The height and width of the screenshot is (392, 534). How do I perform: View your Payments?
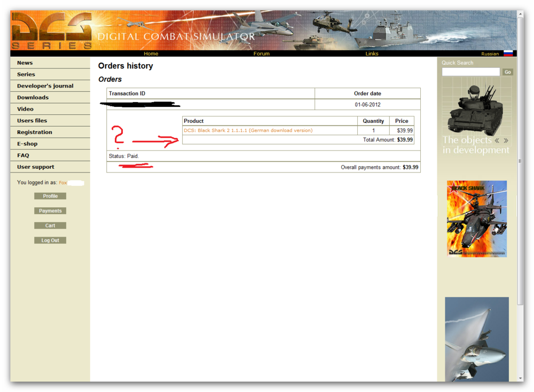(50, 210)
